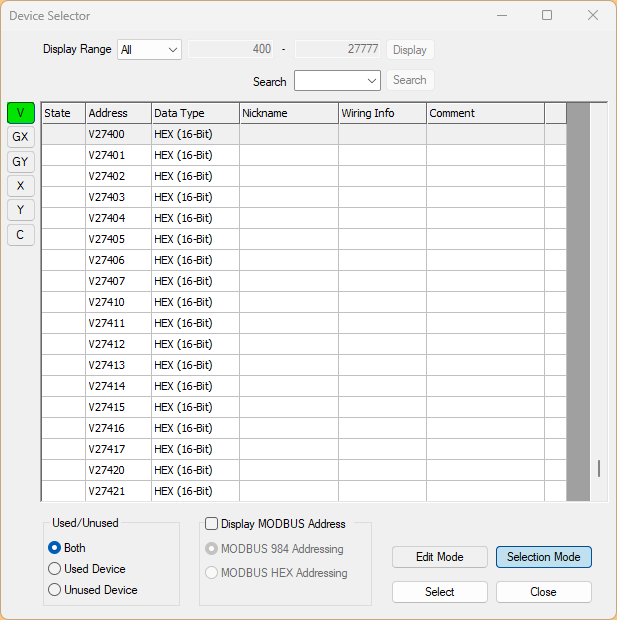The image size is (617, 620).
Task: Click the Address column header
Action: pos(119,113)
